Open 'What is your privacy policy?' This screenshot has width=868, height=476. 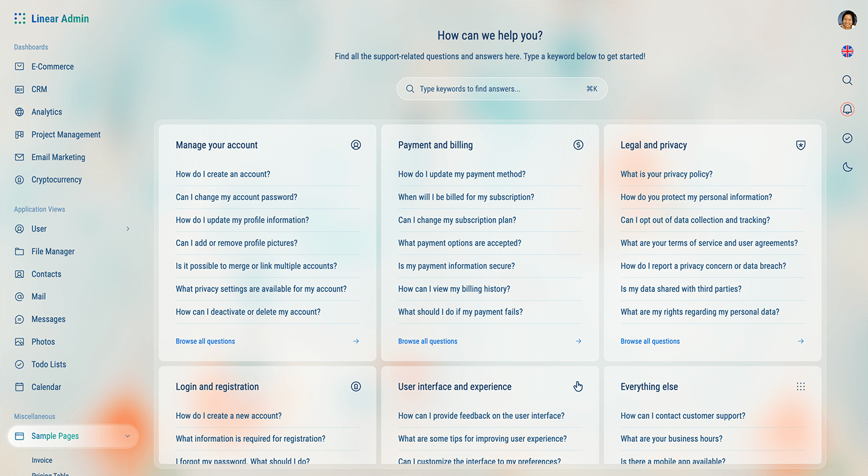[x=666, y=174]
